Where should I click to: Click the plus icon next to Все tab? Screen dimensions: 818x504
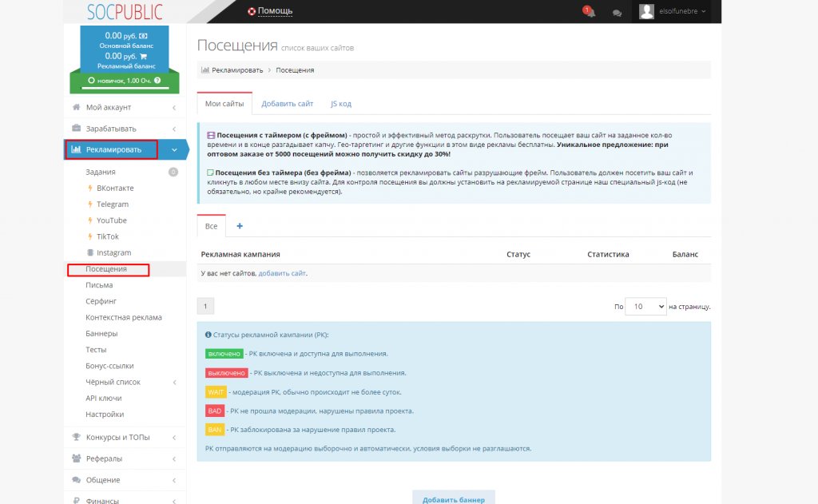coord(239,226)
